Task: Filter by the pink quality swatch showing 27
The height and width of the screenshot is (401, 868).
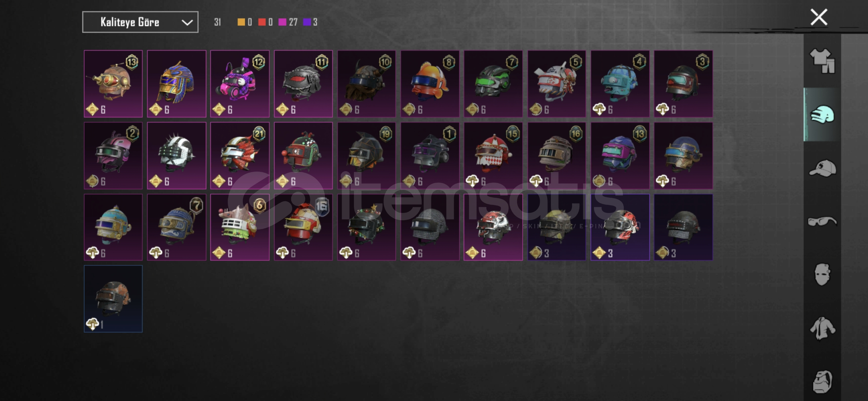Action: pyautogui.click(x=288, y=22)
